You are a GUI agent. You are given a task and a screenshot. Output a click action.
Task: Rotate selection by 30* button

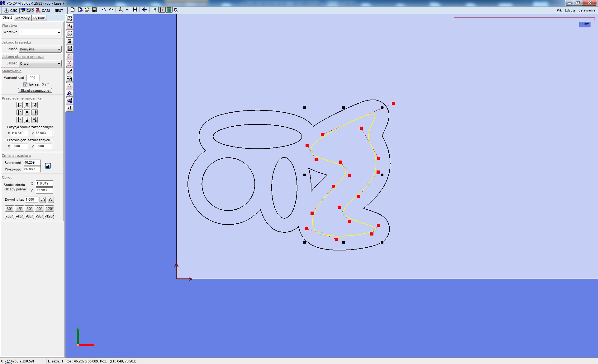click(x=9, y=209)
